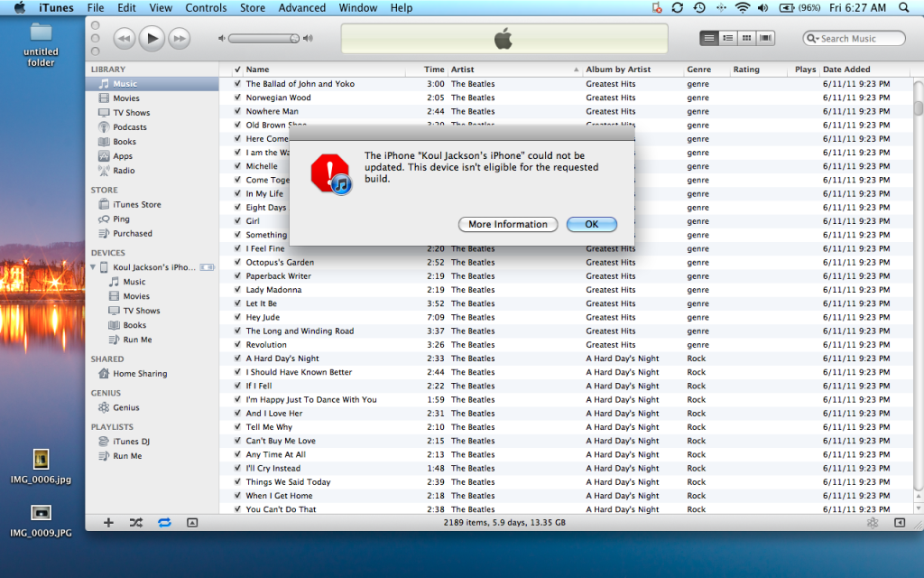Open the View menu
924x578 pixels.
click(161, 7)
